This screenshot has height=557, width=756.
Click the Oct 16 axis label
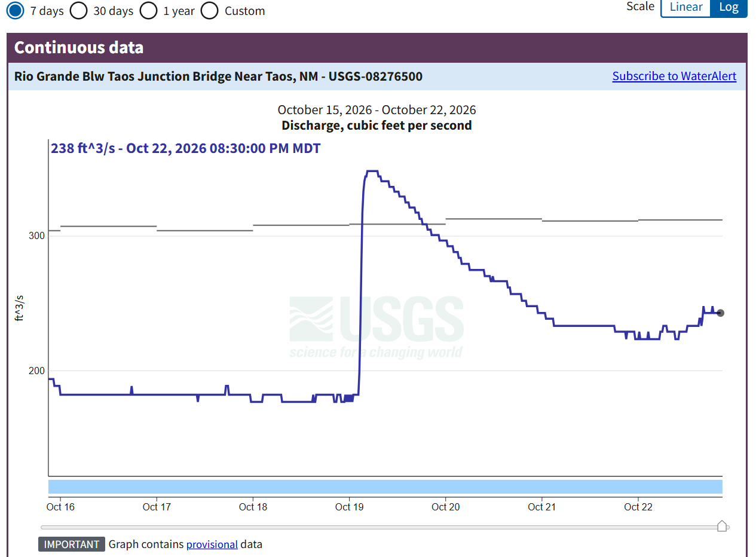[60, 507]
